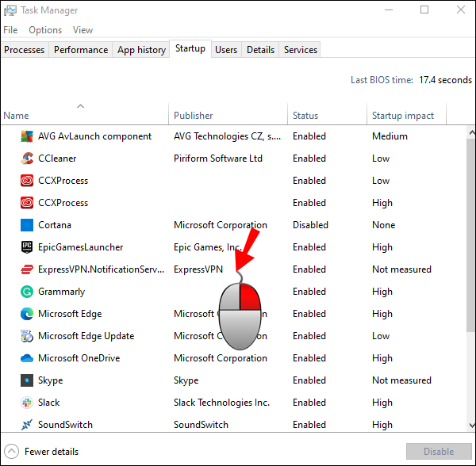This screenshot has width=476, height=466.
Task: Maximize the Task Manager window
Action: pyautogui.click(x=424, y=10)
